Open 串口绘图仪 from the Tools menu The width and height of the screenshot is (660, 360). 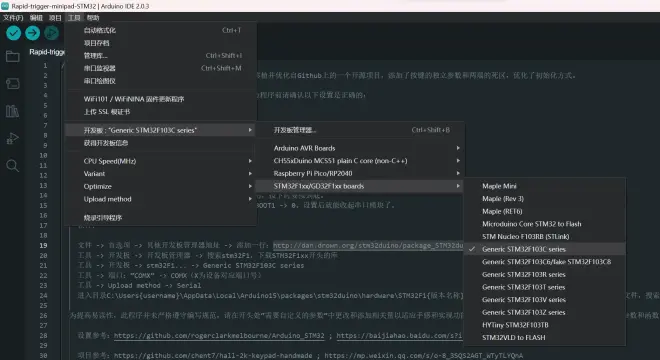point(161,81)
